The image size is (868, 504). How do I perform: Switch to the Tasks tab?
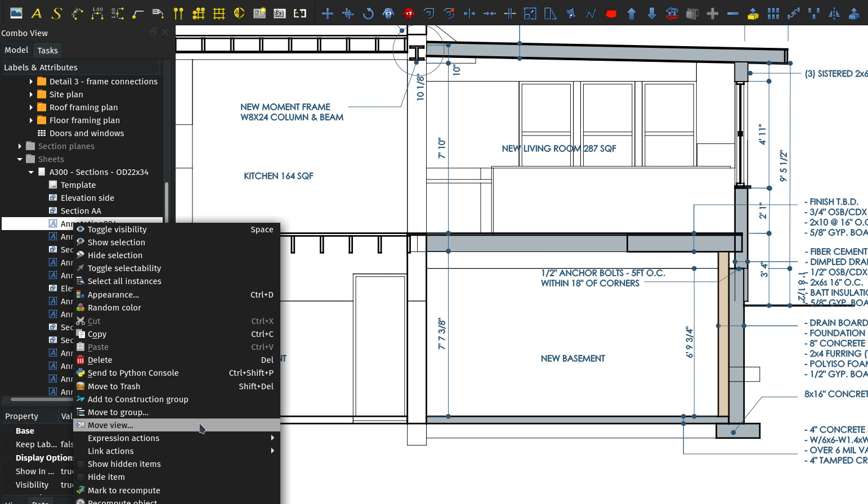click(47, 50)
